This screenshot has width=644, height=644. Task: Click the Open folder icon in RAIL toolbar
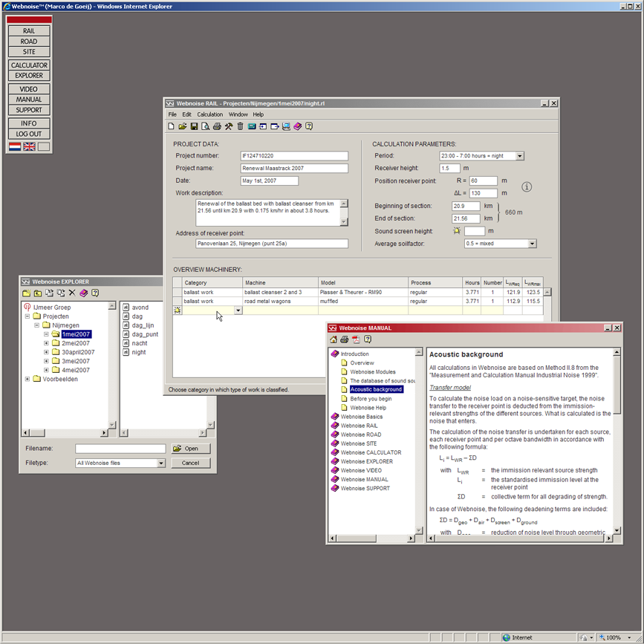coord(183,126)
